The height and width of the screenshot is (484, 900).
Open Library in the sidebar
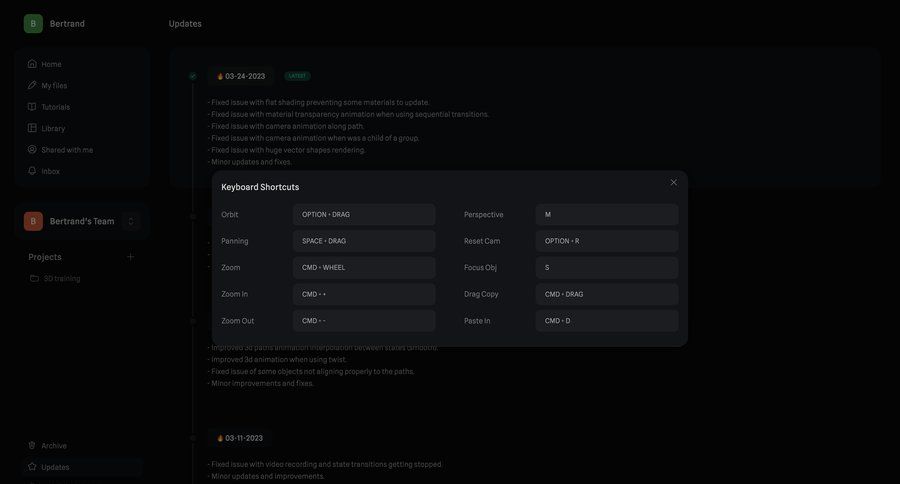tap(82, 128)
